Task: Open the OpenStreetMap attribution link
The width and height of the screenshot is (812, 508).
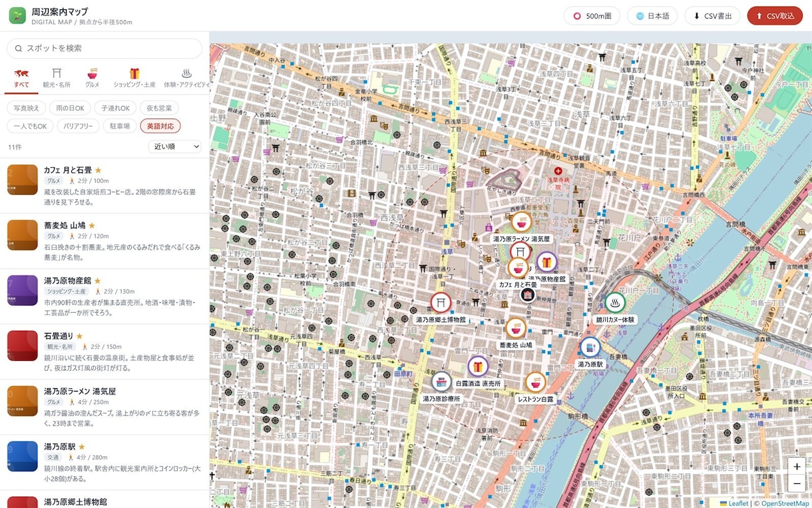Action: (x=785, y=503)
